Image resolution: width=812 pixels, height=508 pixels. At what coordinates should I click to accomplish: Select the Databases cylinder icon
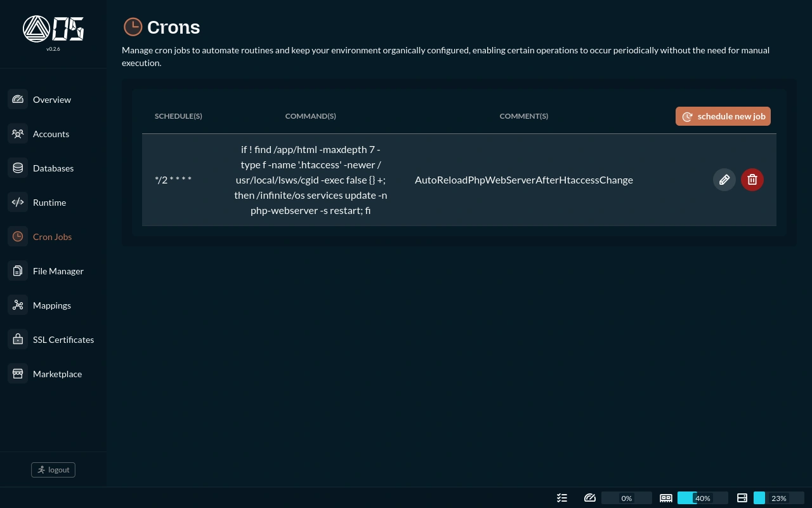click(18, 168)
